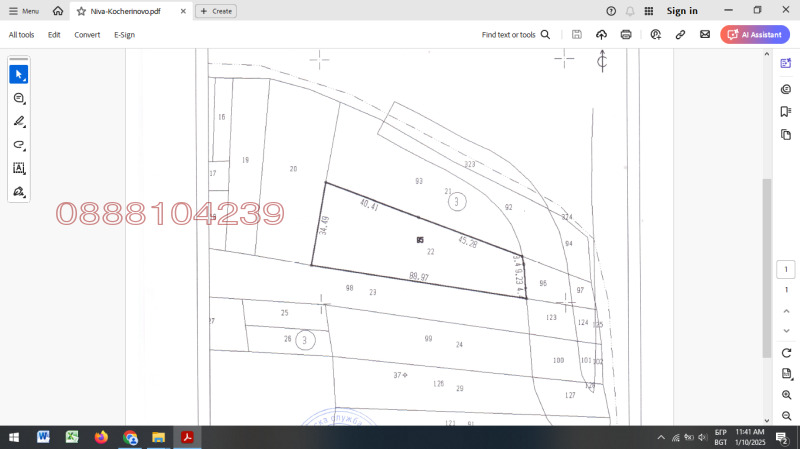Open the share with others icon

pyautogui.click(x=656, y=35)
